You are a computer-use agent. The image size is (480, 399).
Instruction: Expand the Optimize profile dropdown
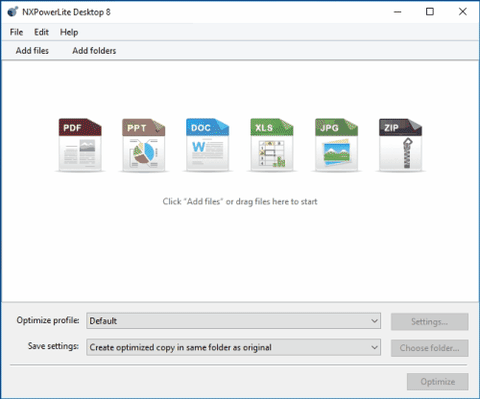[x=233, y=321]
